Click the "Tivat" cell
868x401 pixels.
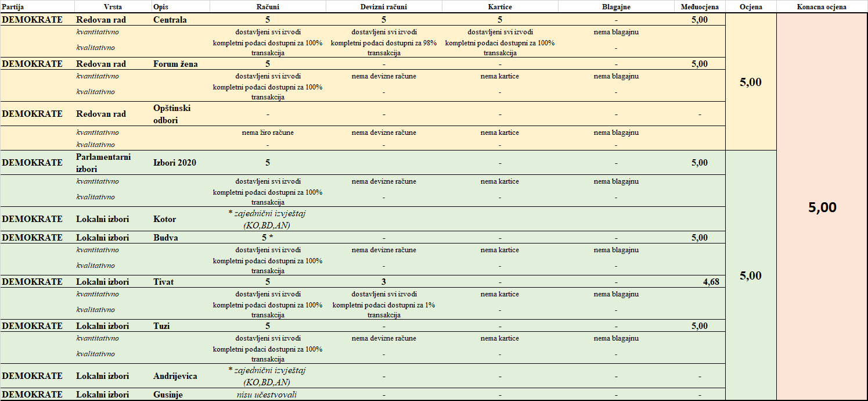(x=164, y=282)
